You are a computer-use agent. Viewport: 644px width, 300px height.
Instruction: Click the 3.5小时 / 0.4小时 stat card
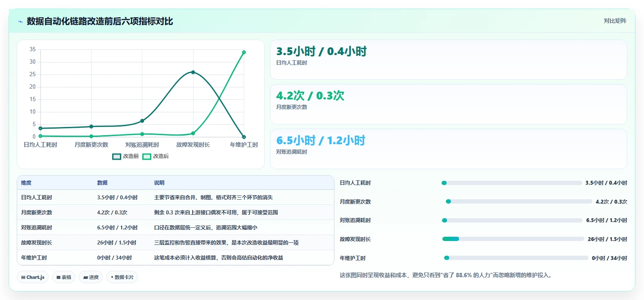coord(448,59)
